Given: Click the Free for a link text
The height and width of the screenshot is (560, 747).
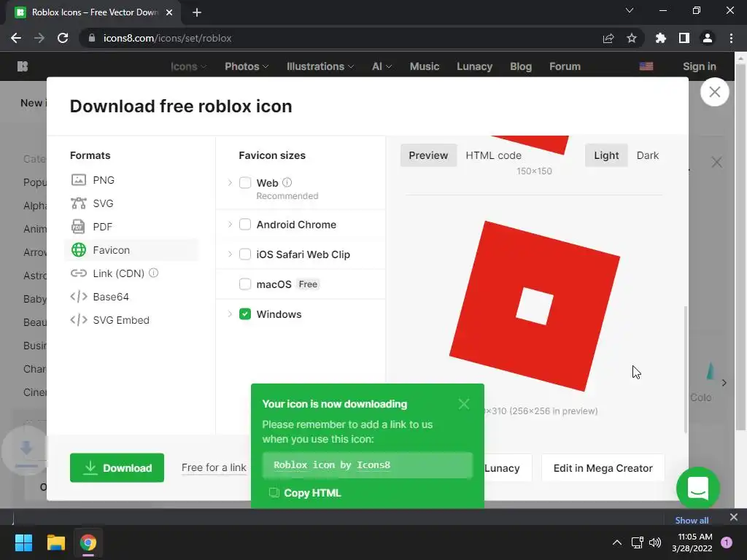Looking at the screenshot, I should pyautogui.click(x=214, y=467).
